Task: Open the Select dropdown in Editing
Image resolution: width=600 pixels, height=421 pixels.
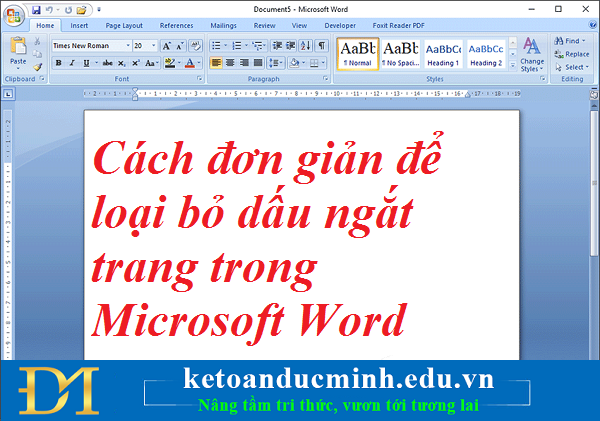Action: coord(572,67)
